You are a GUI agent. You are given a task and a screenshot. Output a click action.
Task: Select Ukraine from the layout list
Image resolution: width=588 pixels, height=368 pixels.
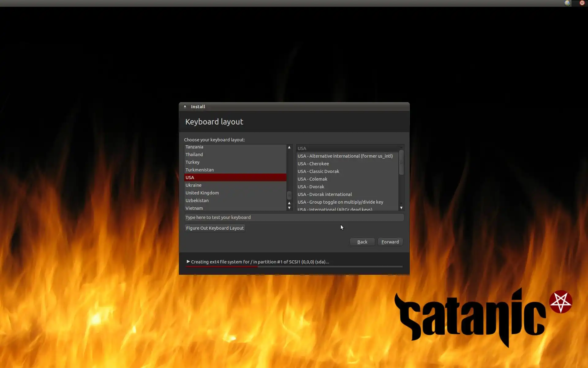pos(194,185)
